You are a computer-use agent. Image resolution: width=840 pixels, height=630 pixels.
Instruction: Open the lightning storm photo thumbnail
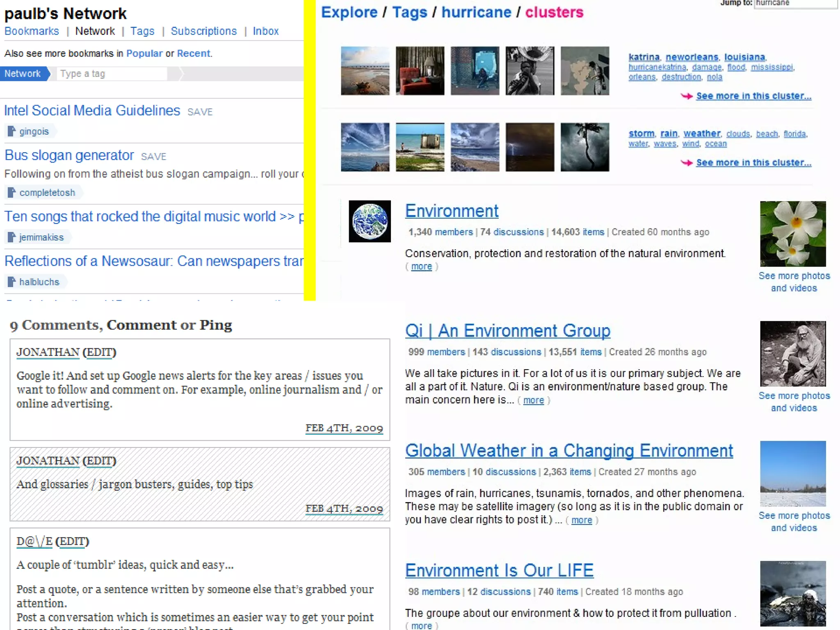pos(530,147)
